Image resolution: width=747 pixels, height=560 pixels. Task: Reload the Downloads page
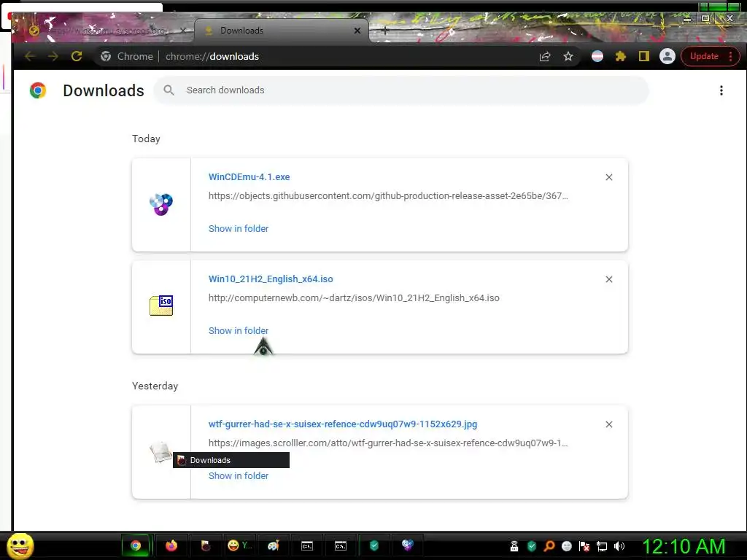[76, 56]
